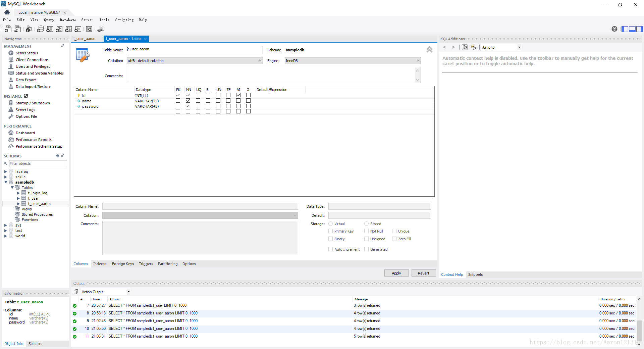Create new stored procedure toolbar icon
This screenshot has width=644, height=349.
68,29
